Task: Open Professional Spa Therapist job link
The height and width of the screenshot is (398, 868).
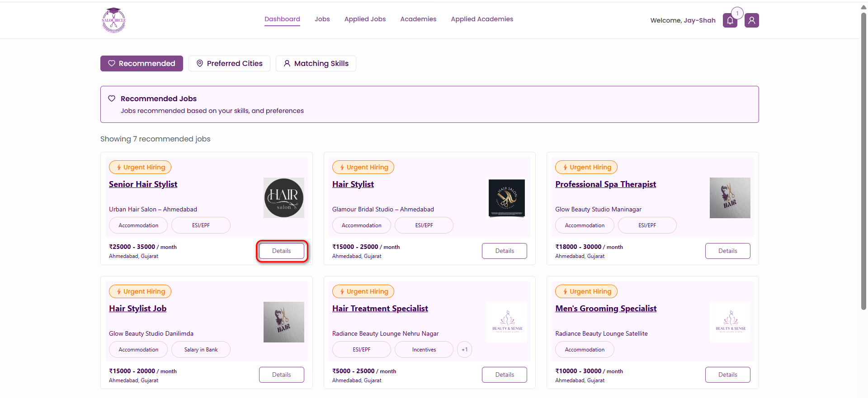Action: click(x=605, y=184)
